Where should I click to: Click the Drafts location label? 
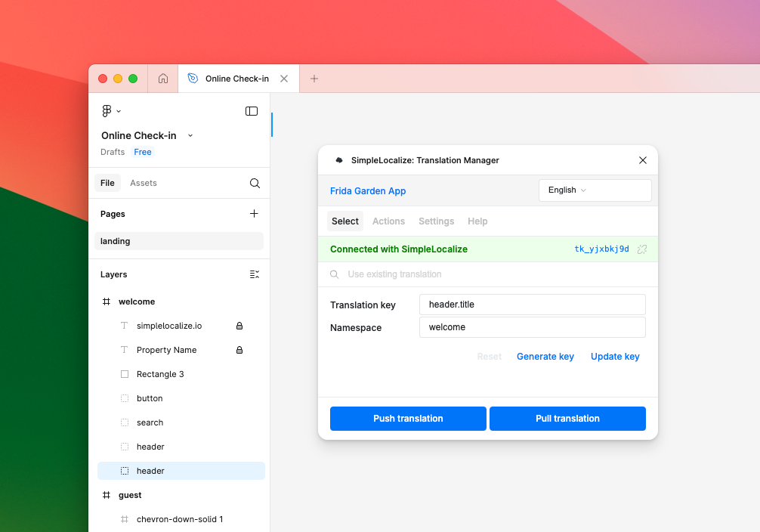(113, 152)
